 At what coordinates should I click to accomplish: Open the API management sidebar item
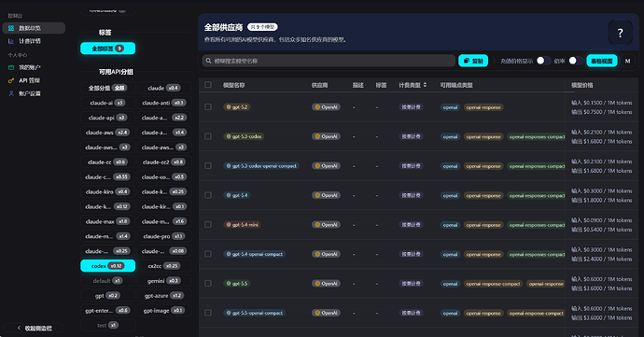click(35, 80)
